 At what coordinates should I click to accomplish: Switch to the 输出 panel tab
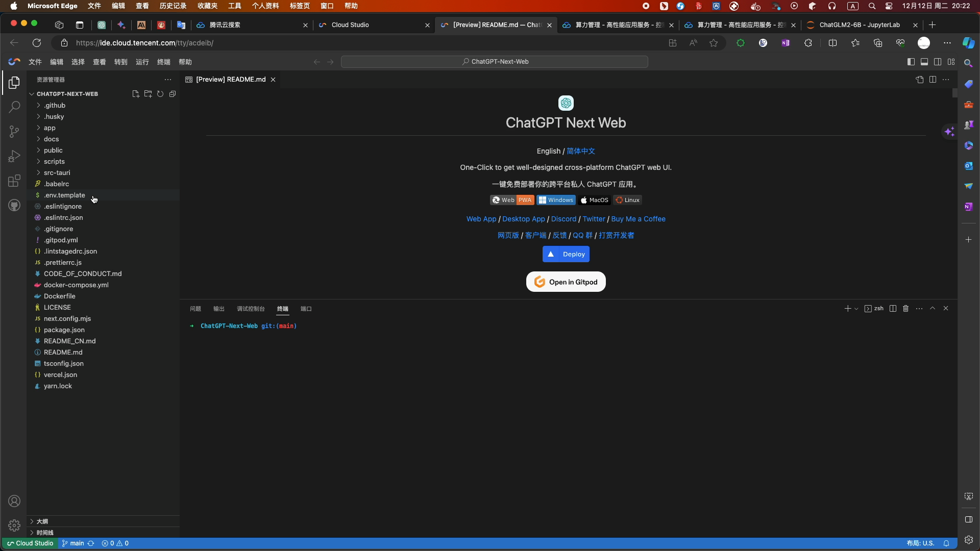click(218, 309)
